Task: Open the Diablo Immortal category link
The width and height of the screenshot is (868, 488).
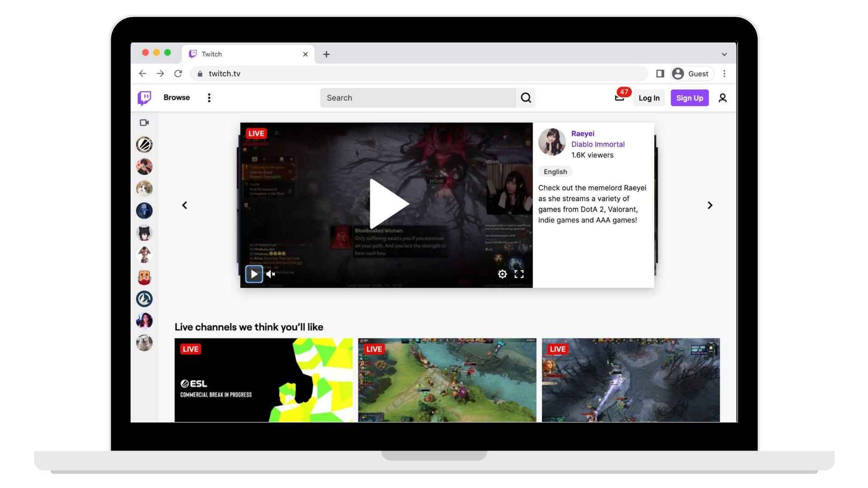Action: (x=597, y=145)
